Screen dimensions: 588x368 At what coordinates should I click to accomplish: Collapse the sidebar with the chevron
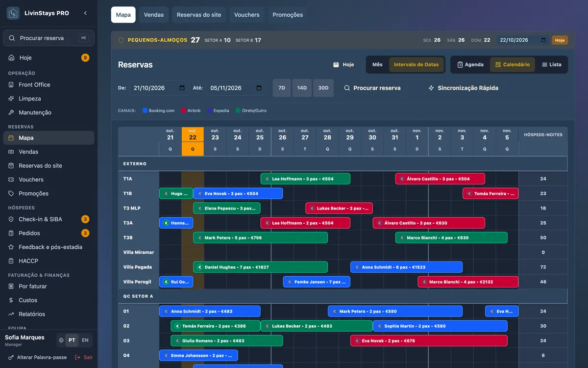(85, 13)
